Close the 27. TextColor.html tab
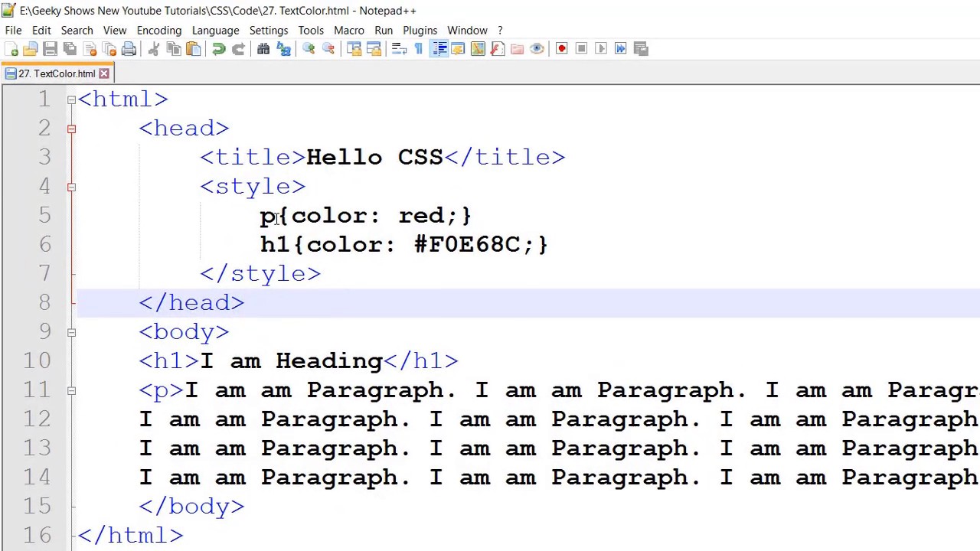 point(104,73)
